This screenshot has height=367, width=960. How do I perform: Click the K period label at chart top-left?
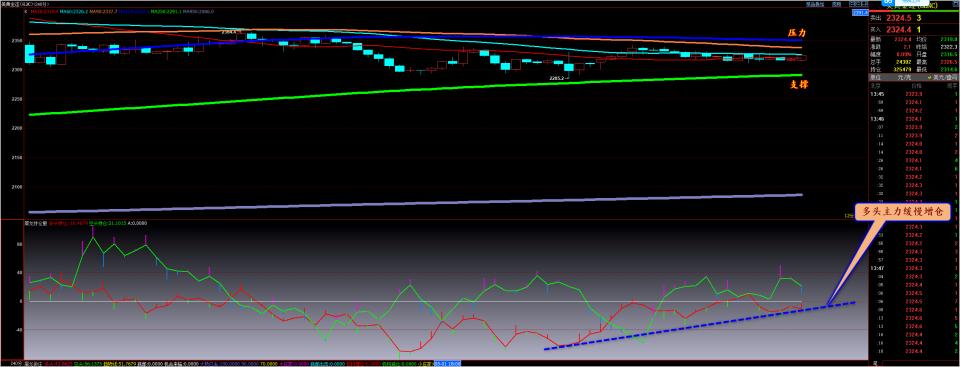26,11
